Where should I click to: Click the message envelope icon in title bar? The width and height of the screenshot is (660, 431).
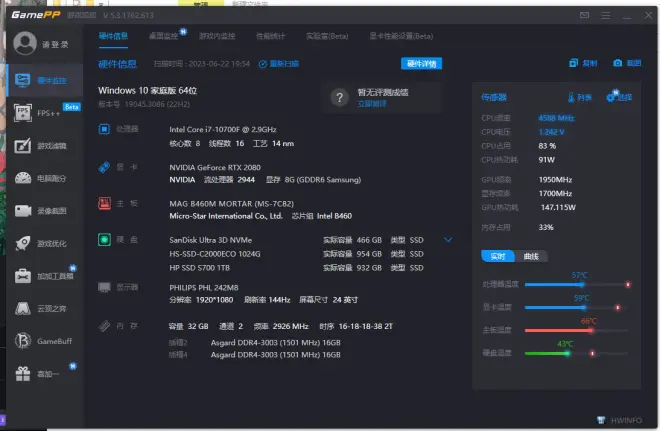click(x=585, y=15)
